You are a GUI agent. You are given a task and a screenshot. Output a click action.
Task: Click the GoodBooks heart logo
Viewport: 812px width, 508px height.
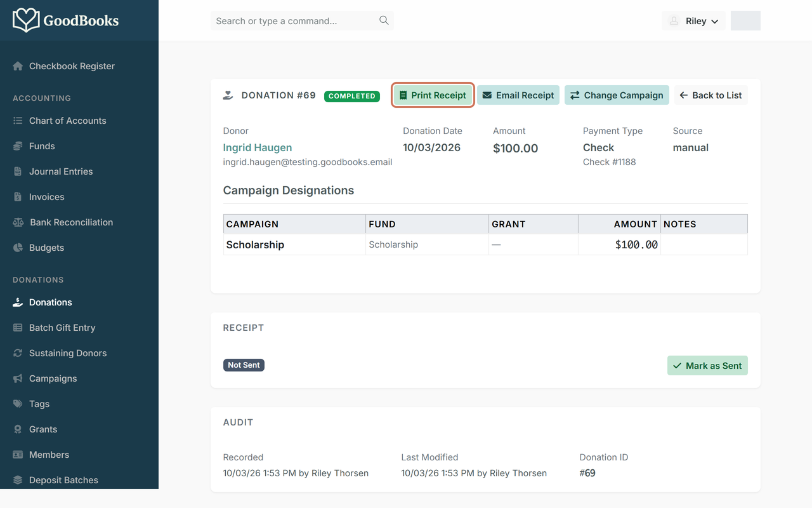[26, 20]
